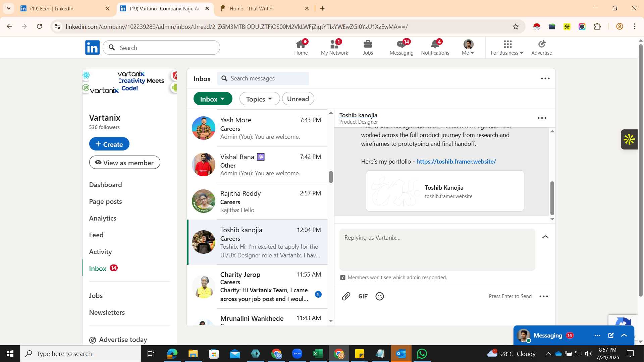The height and width of the screenshot is (362, 644).
Task: Open Excel from taskbar
Action: (x=318, y=354)
